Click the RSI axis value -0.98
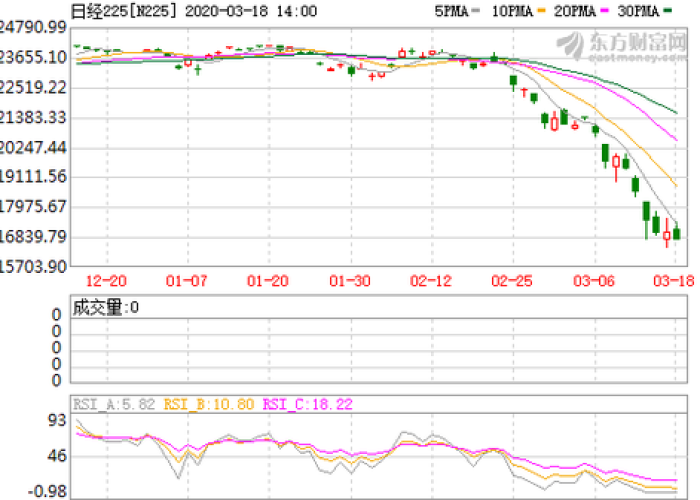The width and height of the screenshot is (700, 500). point(47,492)
